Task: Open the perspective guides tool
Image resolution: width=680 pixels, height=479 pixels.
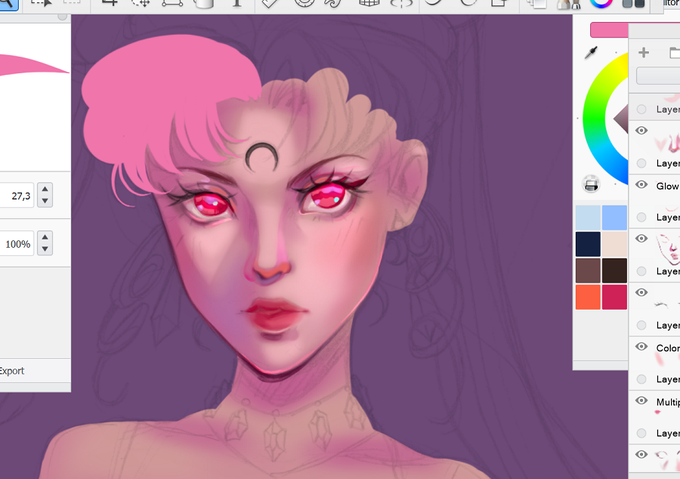Action: [369, 3]
